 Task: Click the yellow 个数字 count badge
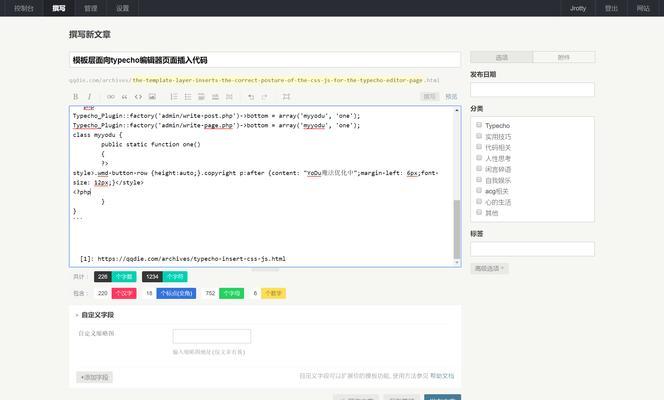[274, 293]
